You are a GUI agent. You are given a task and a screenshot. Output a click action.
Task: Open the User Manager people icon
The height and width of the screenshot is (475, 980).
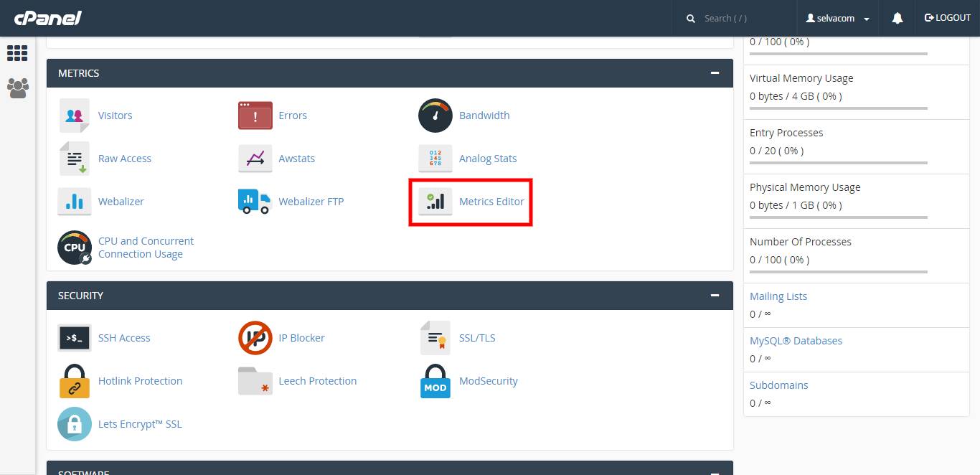pyautogui.click(x=17, y=88)
